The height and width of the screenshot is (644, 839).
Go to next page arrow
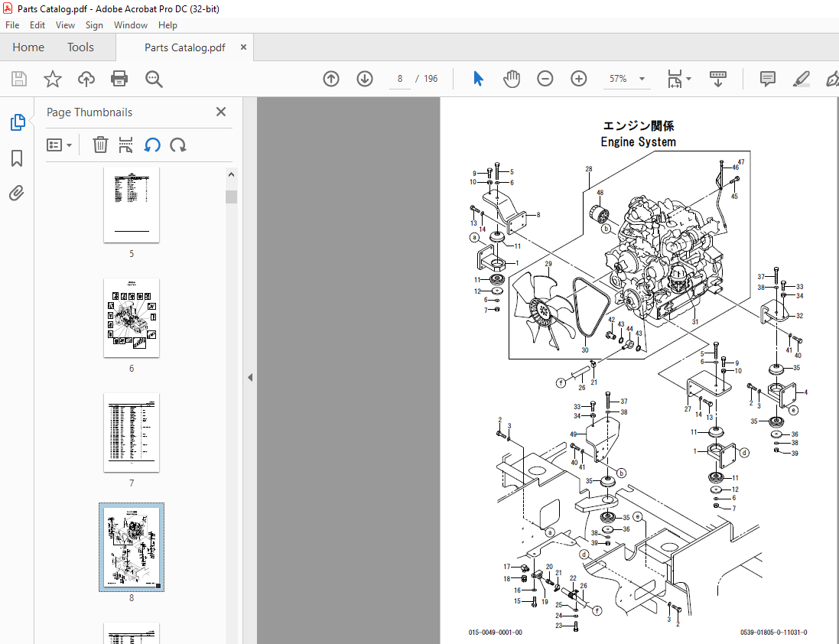click(x=365, y=80)
